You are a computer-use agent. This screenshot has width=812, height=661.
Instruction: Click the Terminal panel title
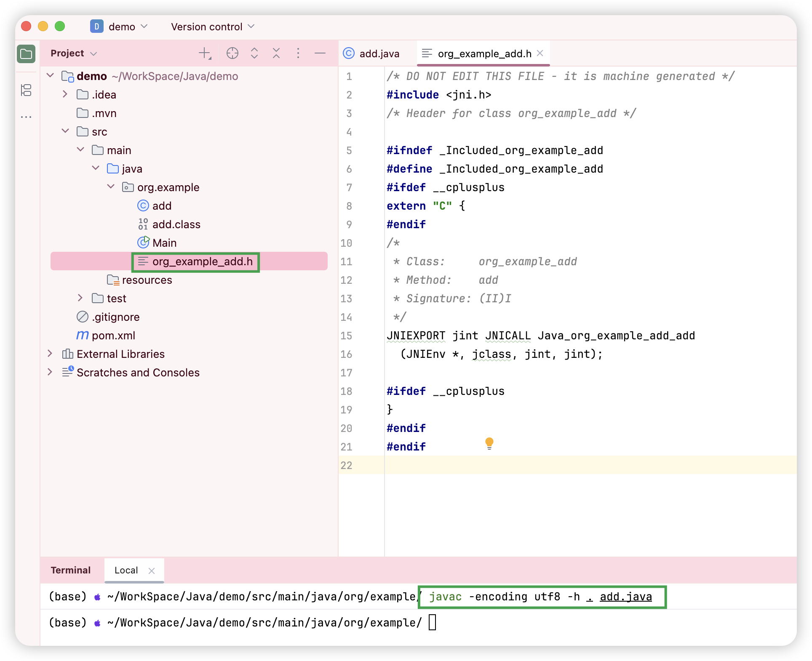tap(70, 570)
